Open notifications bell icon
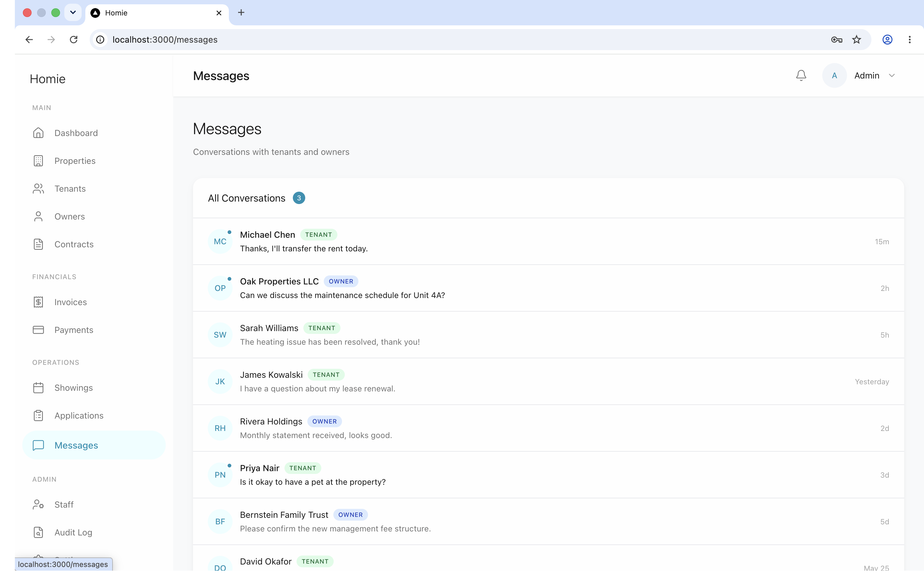 801,75
